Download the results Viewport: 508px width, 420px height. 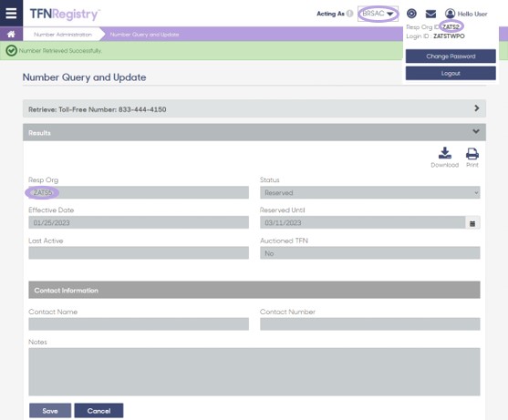(x=445, y=158)
